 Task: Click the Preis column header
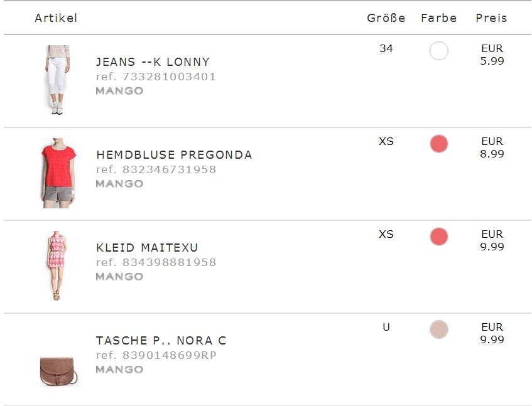[491, 18]
